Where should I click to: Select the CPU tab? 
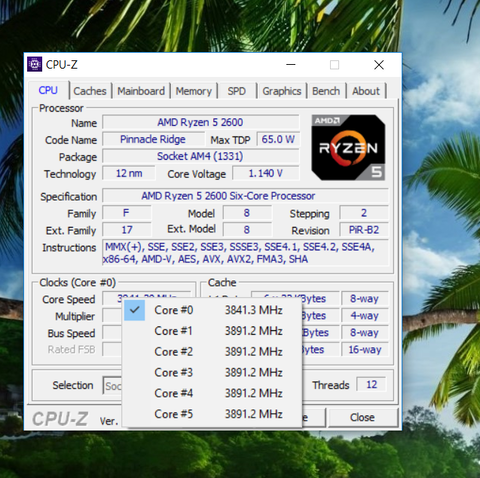(48, 90)
